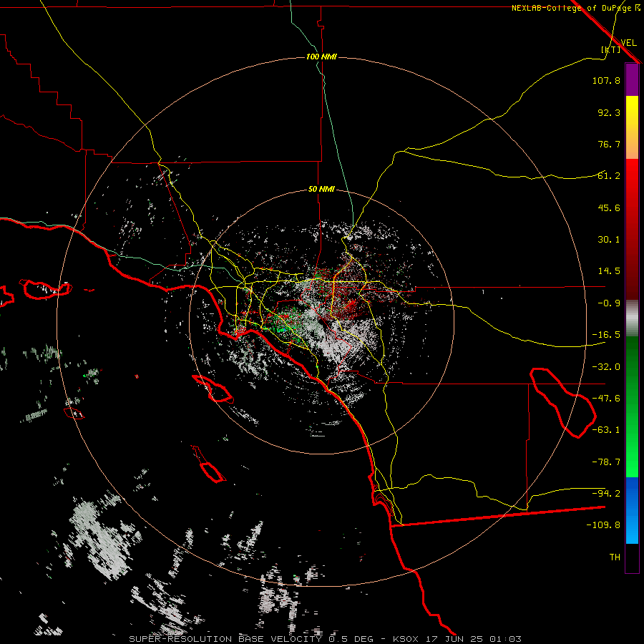The width and height of the screenshot is (644, 644).
Task: Click the TH legend label
Action: (615, 557)
